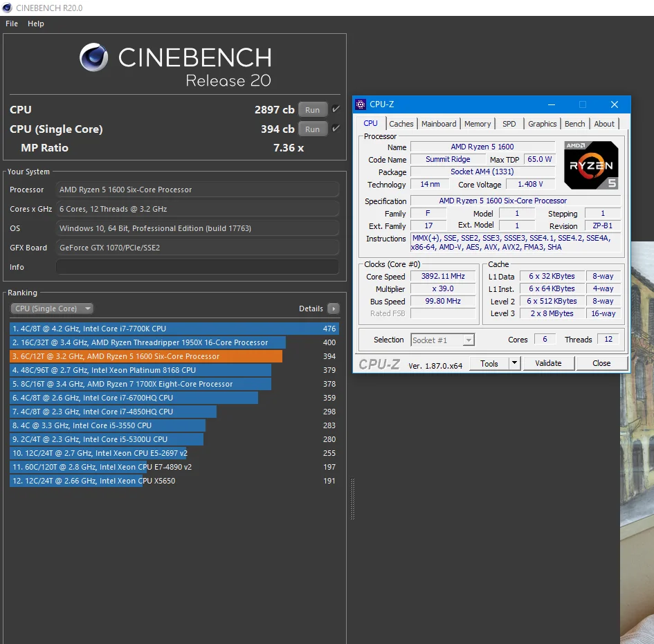Select the Core i7-4850HQ ranking row
This screenshot has height=644, width=654.
click(x=174, y=412)
